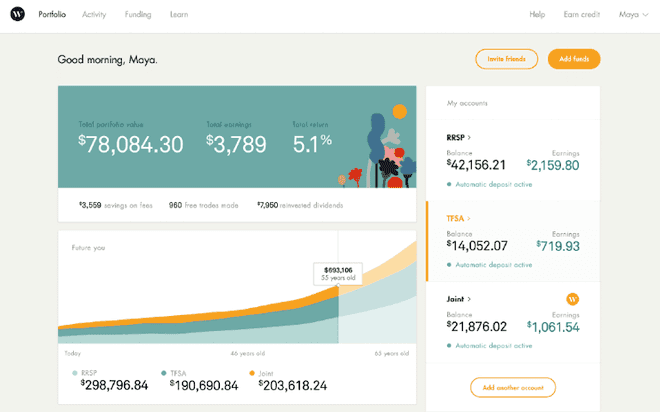Image resolution: width=660 pixels, height=412 pixels.
Task: Click the Add another account button
Action: [x=512, y=387]
